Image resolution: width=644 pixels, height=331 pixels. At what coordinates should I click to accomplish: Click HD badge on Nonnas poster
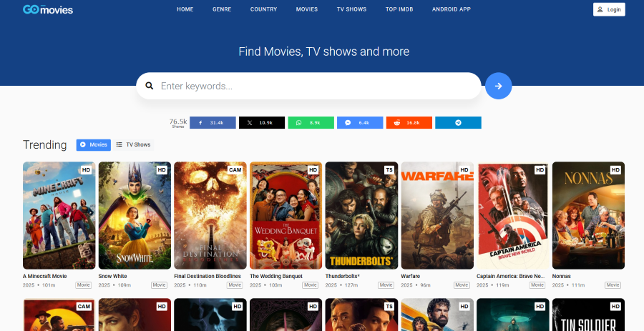tap(615, 170)
